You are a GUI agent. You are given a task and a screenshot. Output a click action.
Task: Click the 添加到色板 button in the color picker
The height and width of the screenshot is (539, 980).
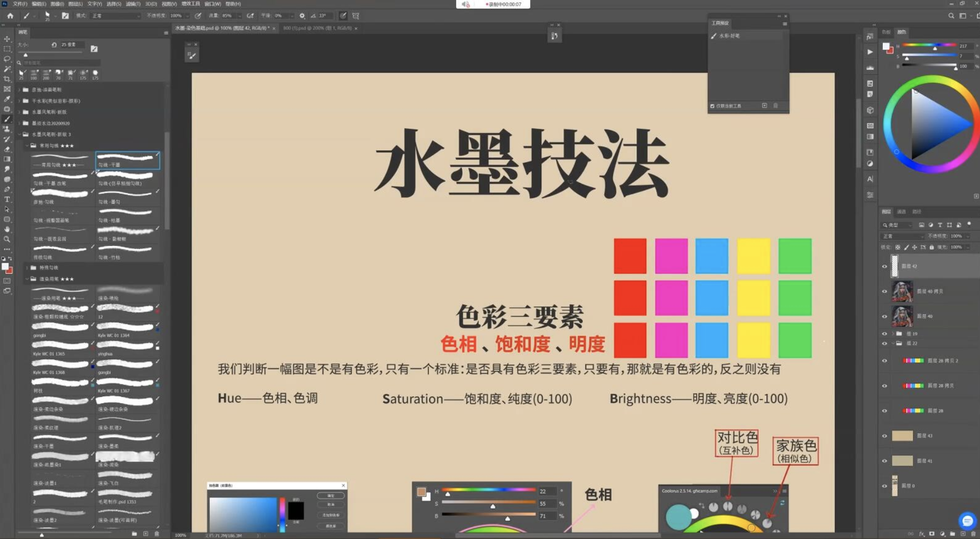pyautogui.click(x=331, y=515)
